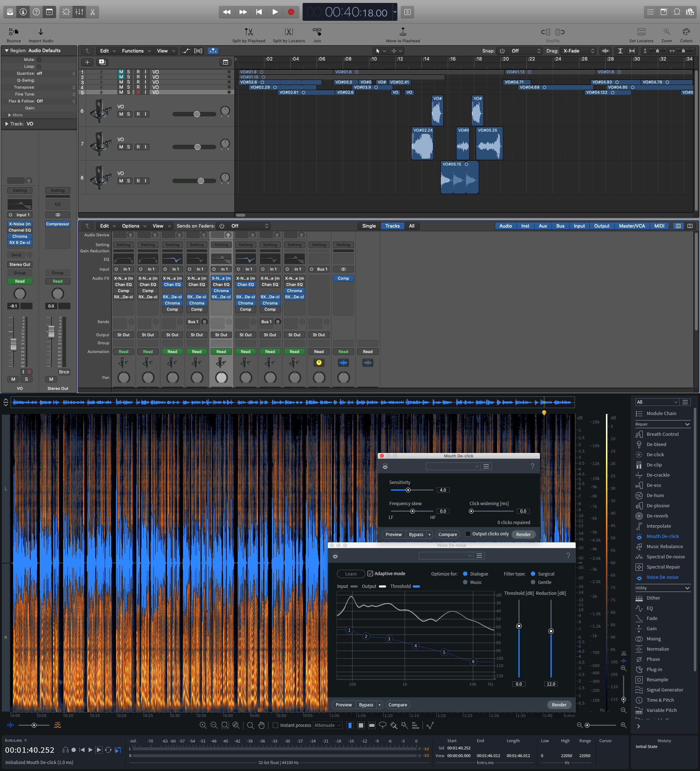Open the Attenuate process mode dropdown
The width and height of the screenshot is (700, 771).
point(327,725)
